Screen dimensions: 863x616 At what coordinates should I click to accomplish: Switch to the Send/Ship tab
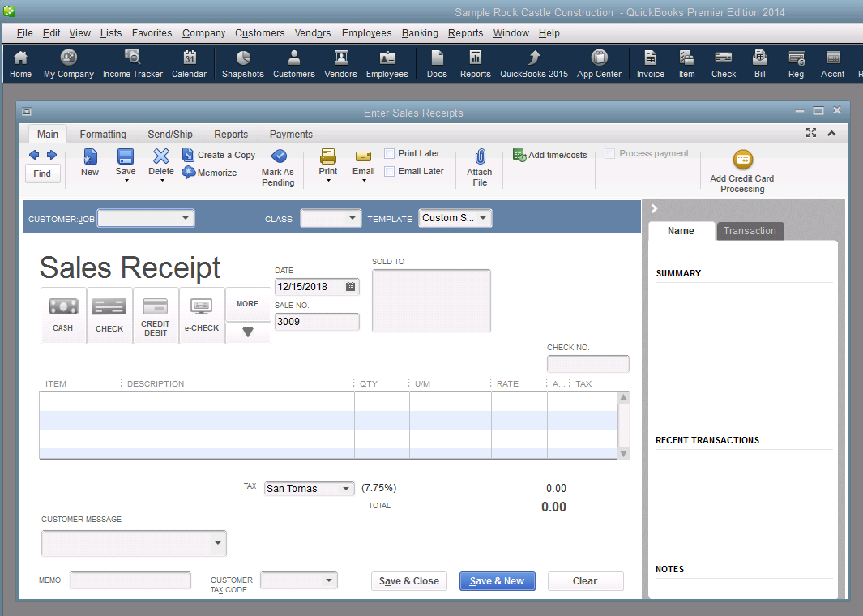coord(170,135)
